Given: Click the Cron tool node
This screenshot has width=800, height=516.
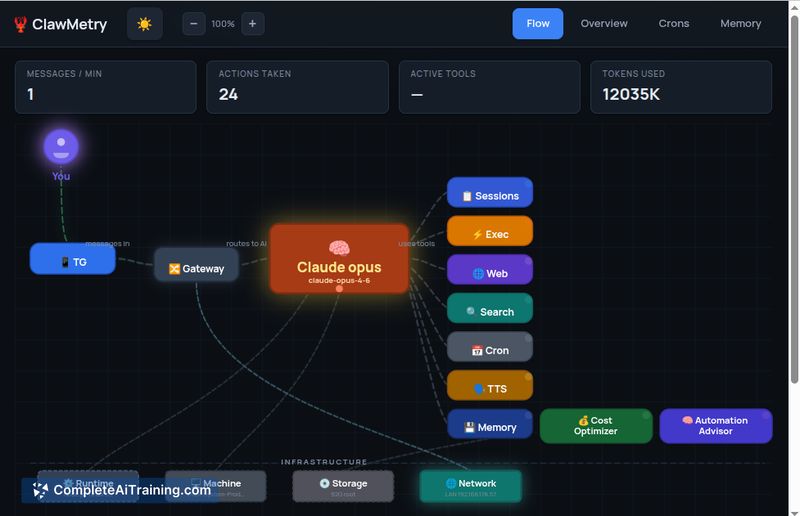Looking at the screenshot, I should 490,350.
